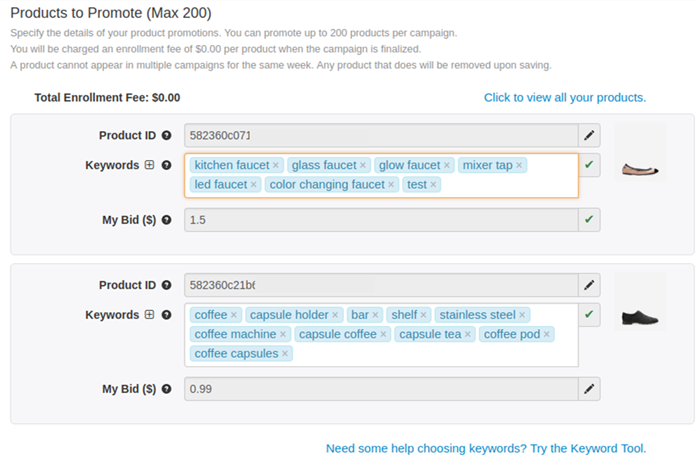
Task: Open the Keyword Tool help link
Action: (x=486, y=448)
